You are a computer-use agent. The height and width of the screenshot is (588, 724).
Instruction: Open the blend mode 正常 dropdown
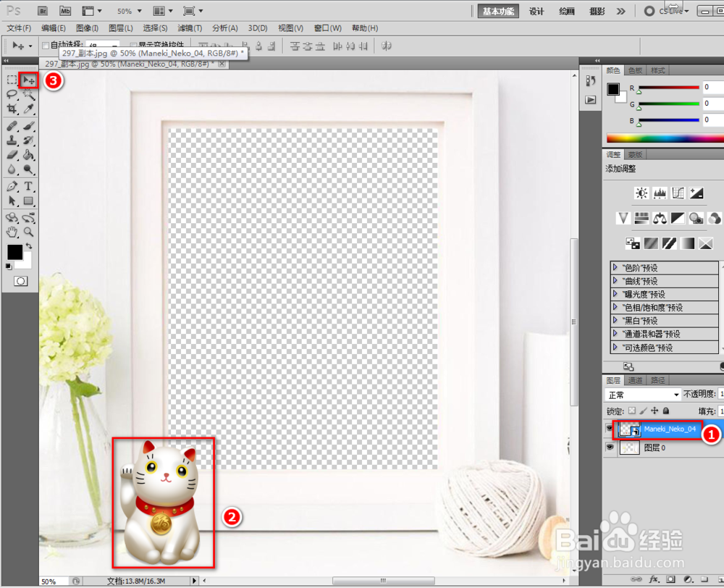(643, 395)
